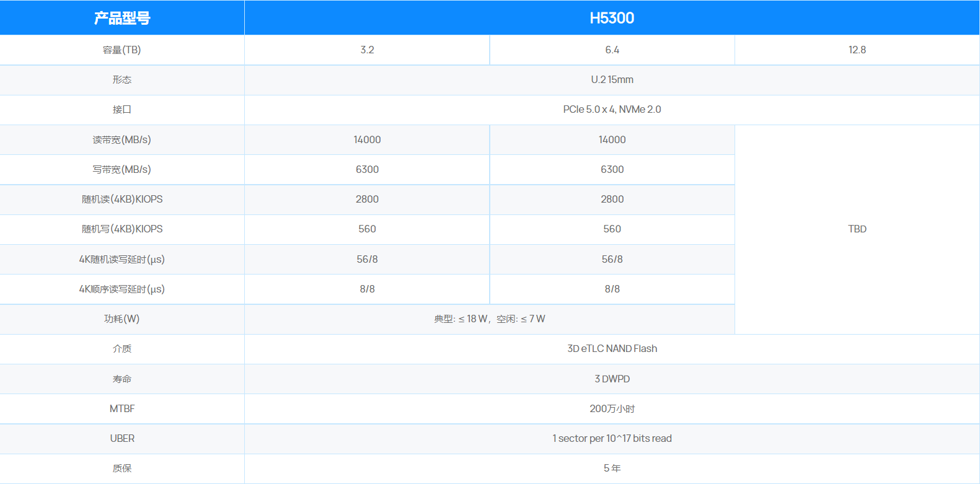Viewport: 980px width, 484px height.
Task: Select the 6.4 capacity cell
Action: point(612,50)
